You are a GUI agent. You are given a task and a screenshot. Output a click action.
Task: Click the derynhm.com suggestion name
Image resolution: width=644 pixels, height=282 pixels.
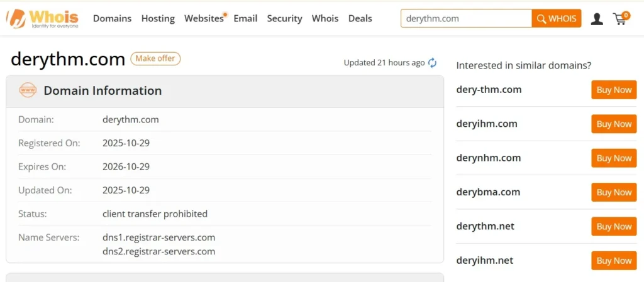(x=488, y=158)
